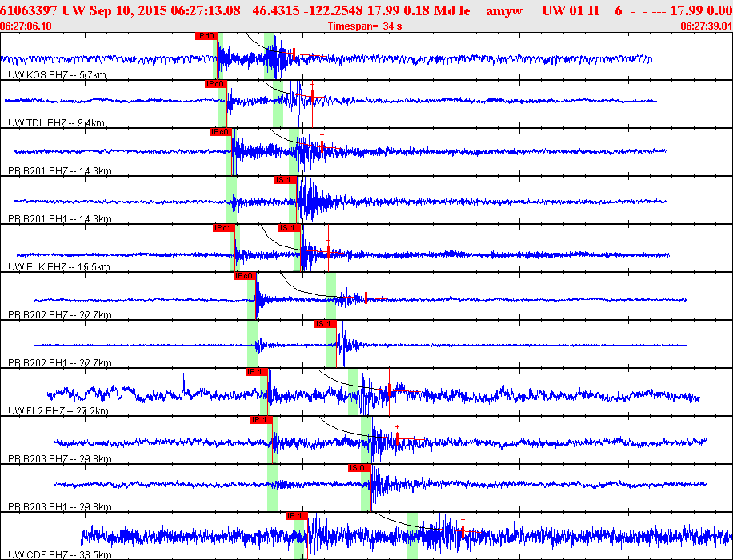Select the iPd1 pick flag on ELK trace
Screen dimensions: 733x560
[x=223, y=228]
